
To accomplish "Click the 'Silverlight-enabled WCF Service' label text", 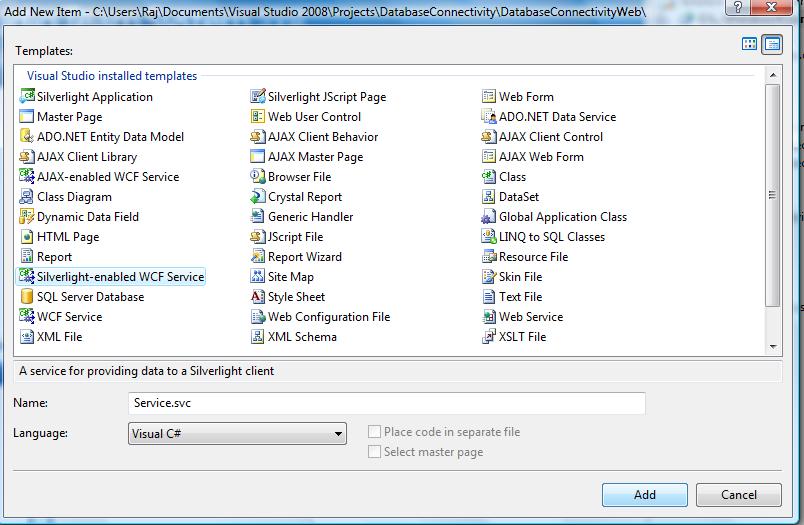I will [x=120, y=277].
